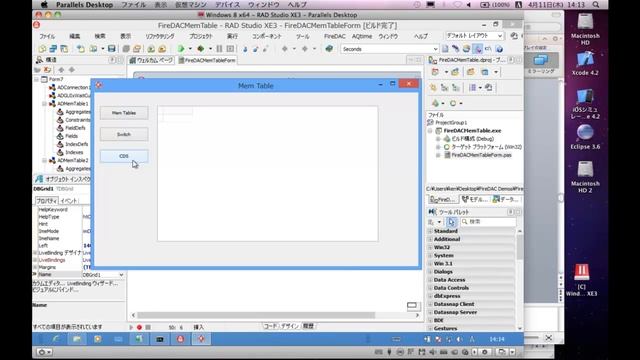Viewport: 640px width, 360px height.
Task: Open the FireDAC menu
Action: tap(335, 36)
